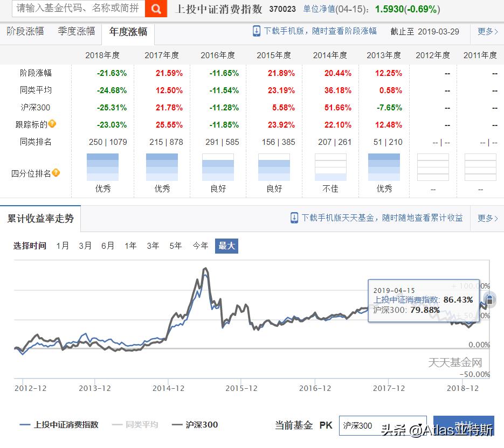Open the help icon next to 跟踪标的
The width and height of the screenshot is (504, 448).
tap(52, 124)
